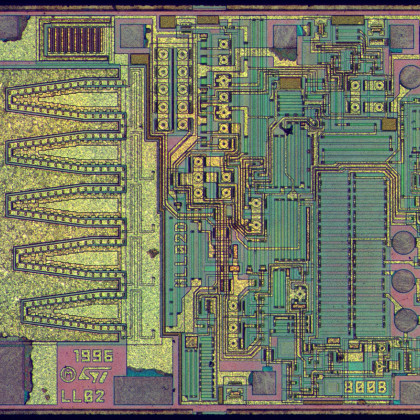
Task: Click the uppermost round pad on right edge
Action: click(x=410, y=77)
